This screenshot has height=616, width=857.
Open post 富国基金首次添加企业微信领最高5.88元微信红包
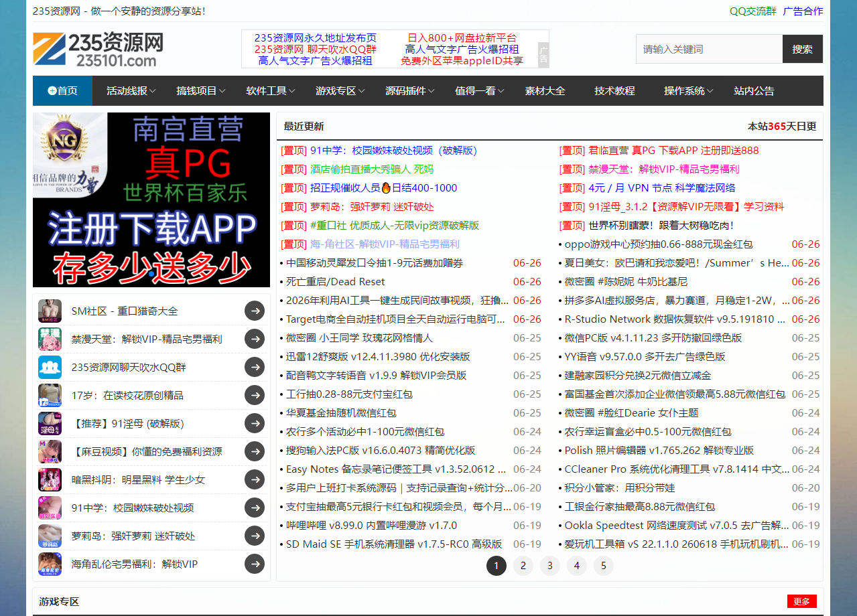(675, 394)
